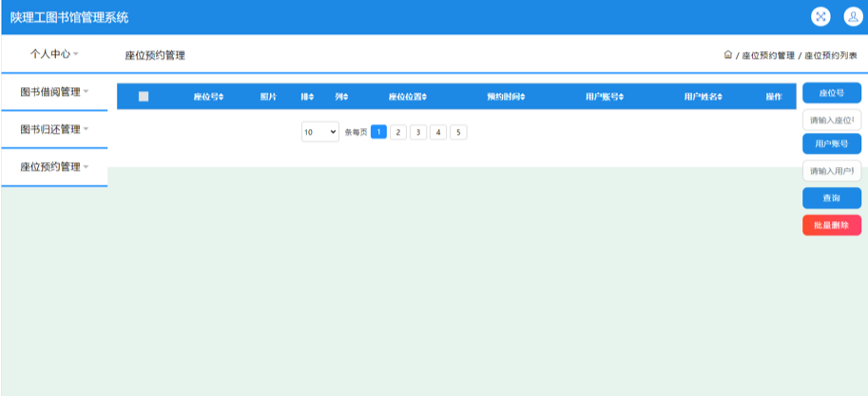Open 座位预约管理 breadcrumb link
Viewport: 868px width, 396px height.
(768, 55)
